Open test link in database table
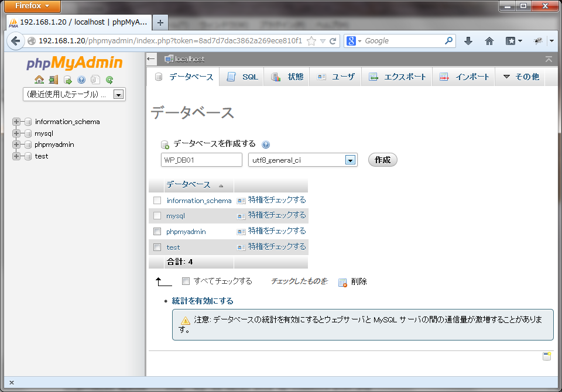 pos(173,247)
